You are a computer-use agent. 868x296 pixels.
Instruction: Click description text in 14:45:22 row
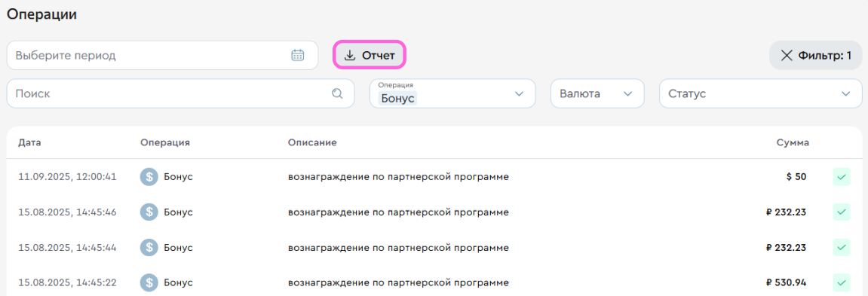pos(398,282)
